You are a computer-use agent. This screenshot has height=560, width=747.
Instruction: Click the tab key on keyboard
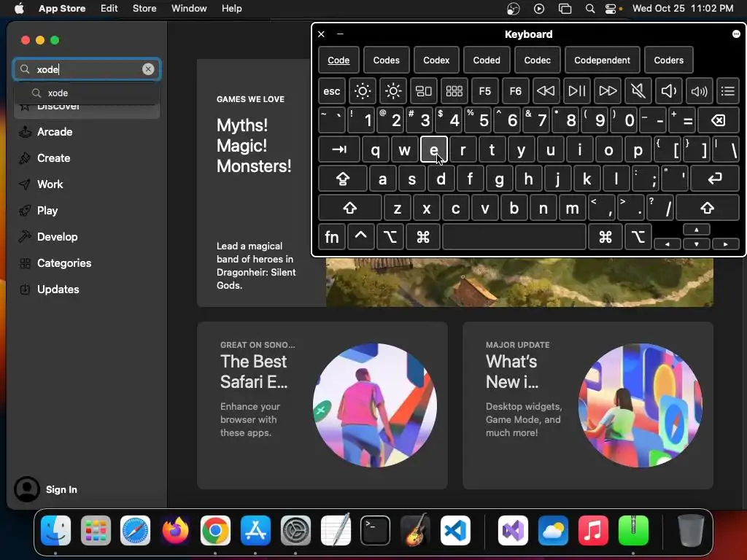click(x=338, y=150)
